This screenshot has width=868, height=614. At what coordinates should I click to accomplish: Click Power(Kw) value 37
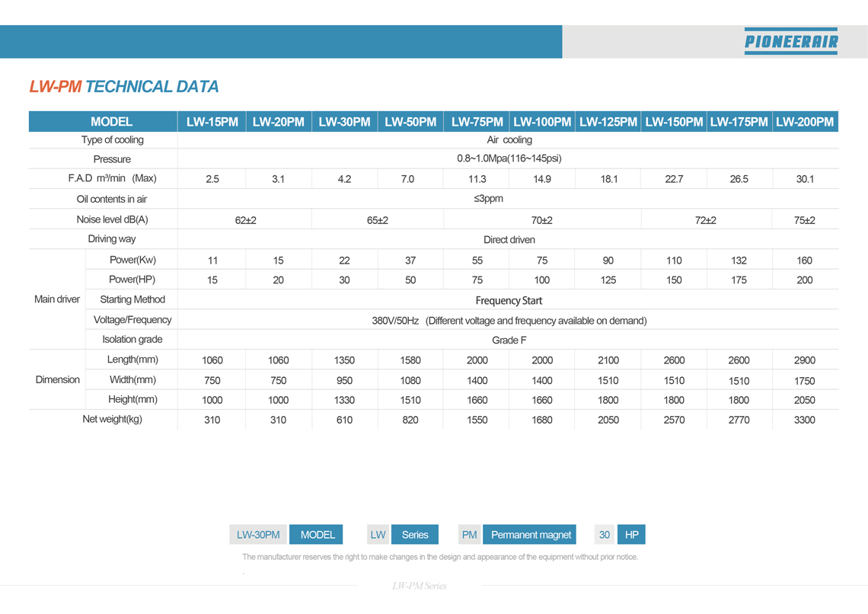[410, 261]
